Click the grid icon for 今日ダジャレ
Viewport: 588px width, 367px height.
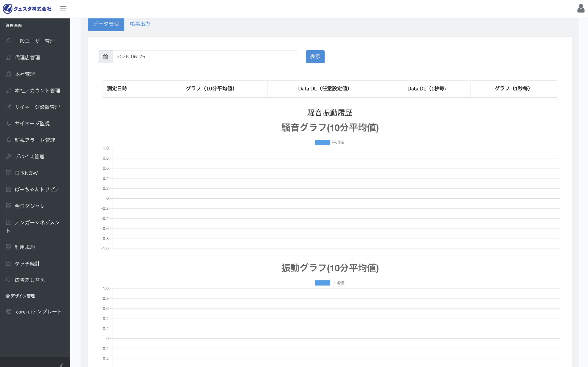pyautogui.click(x=9, y=206)
